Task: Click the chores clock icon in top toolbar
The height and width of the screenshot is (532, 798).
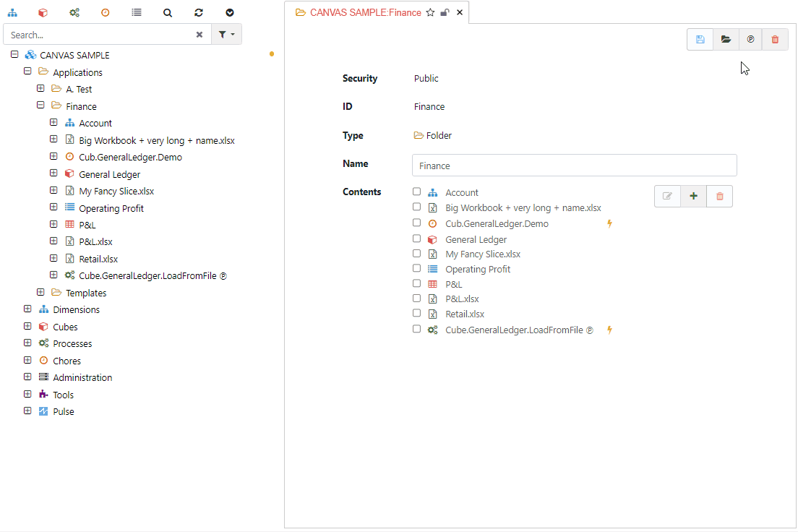Action: [x=105, y=13]
